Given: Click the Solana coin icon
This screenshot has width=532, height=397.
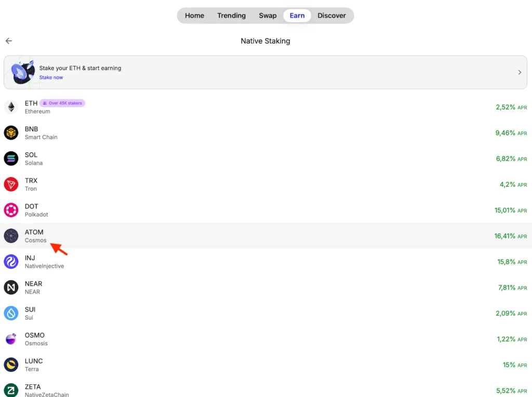Looking at the screenshot, I should click(x=11, y=159).
